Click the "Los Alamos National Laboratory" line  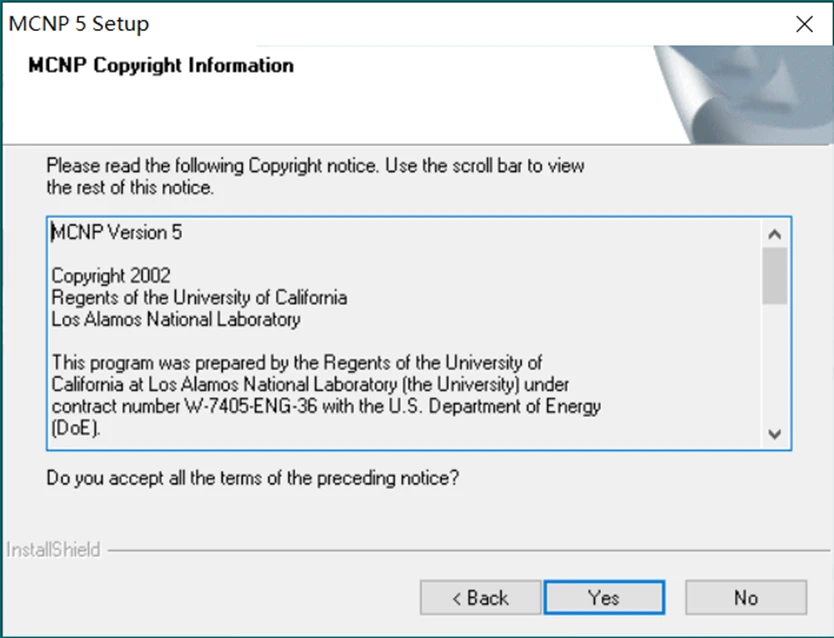coord(175,320)
